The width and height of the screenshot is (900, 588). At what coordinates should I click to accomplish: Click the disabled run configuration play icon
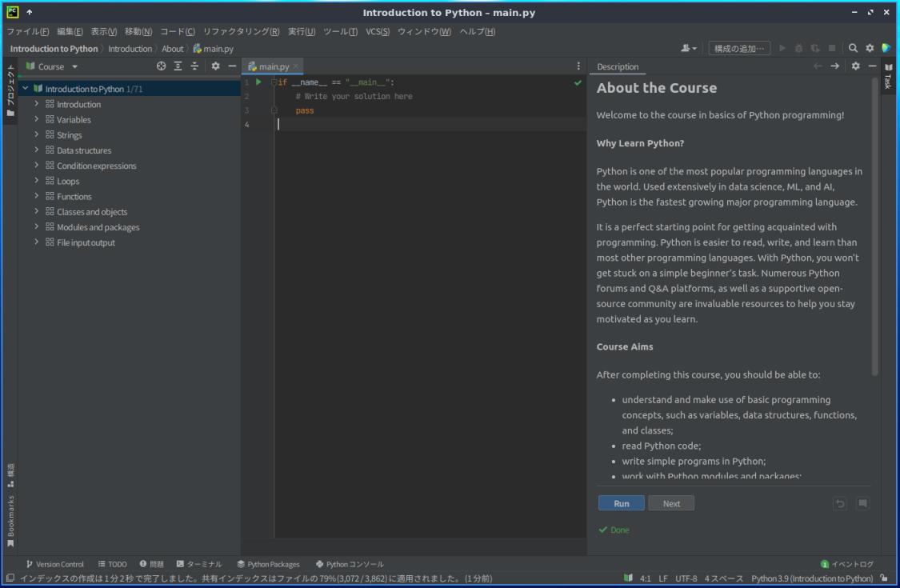pos(782,48)
